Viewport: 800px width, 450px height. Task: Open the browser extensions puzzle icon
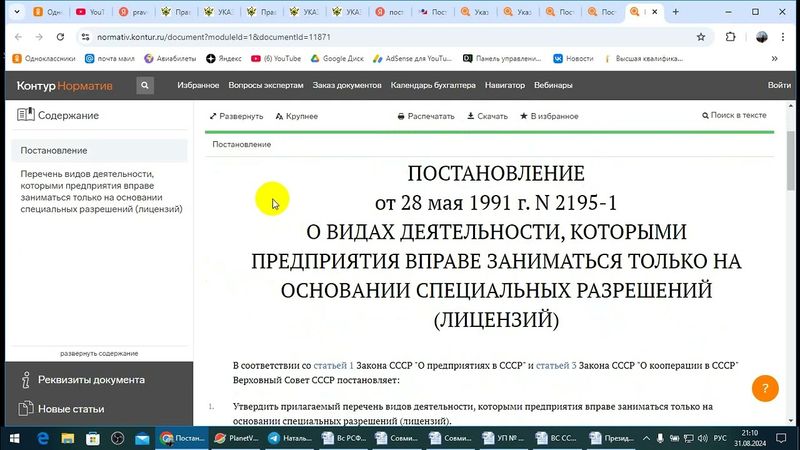(731, 37)
